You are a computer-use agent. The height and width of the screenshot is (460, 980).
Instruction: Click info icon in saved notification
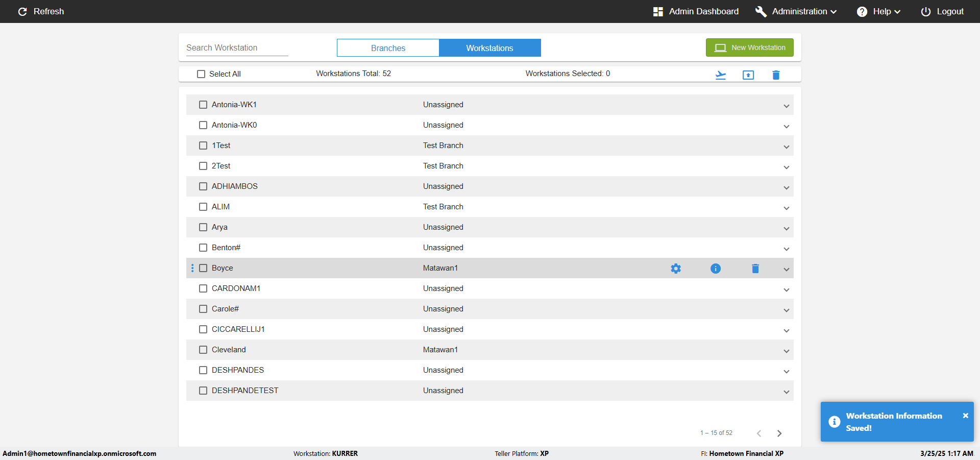pos(835,422)
